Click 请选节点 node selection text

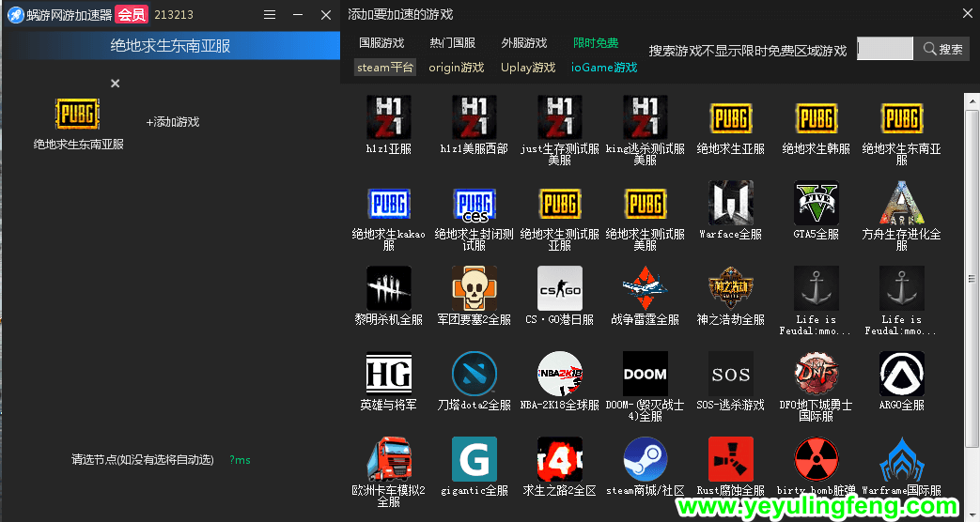click(x=143, y=460)
